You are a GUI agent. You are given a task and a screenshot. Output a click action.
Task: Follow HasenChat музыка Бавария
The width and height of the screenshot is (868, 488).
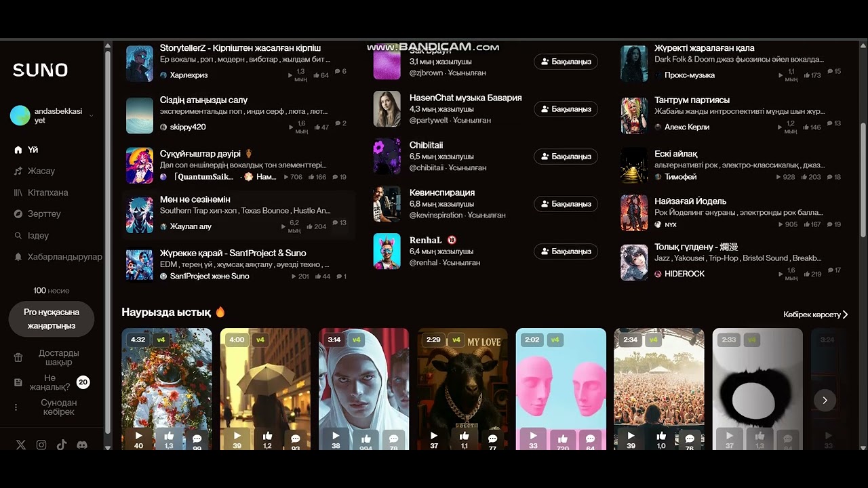click(566, 109)
